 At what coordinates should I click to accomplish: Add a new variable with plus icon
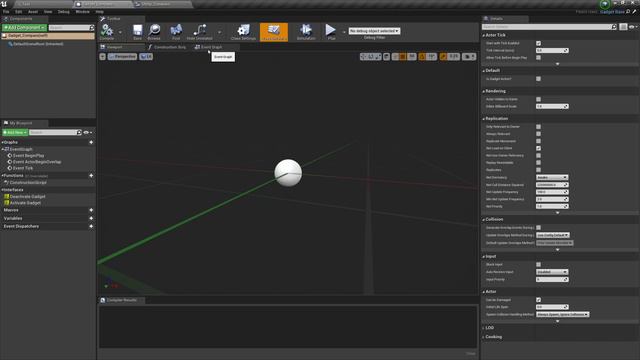pyautogui.click(x=91, y=218)
